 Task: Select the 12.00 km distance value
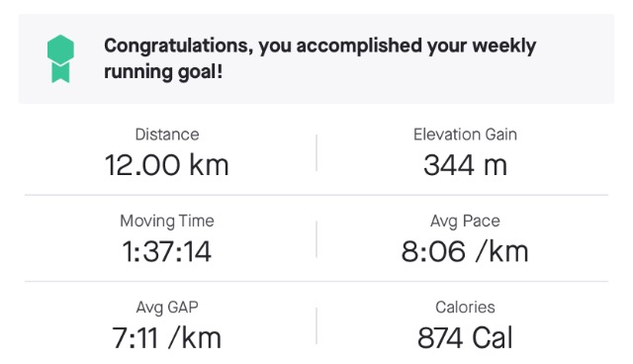[167, 165]
